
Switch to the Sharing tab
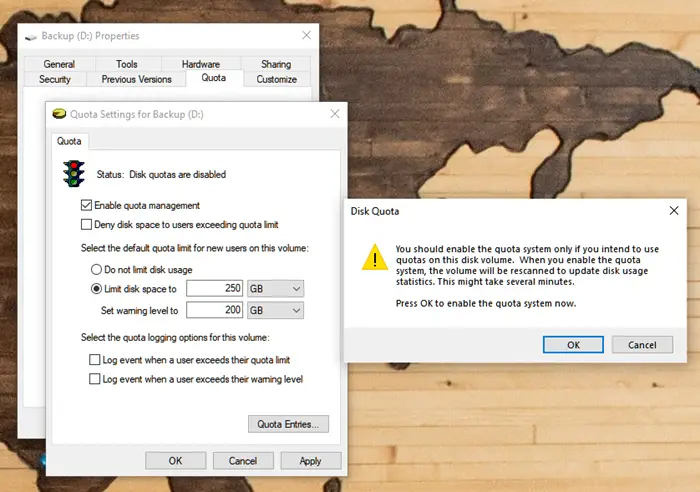pos(276,64)
